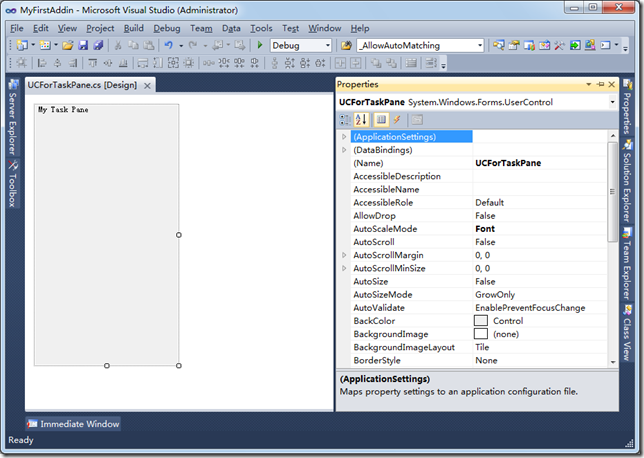Click the Align Lefts layout icon
Screen dimensions: 644x458
(42, 63)
